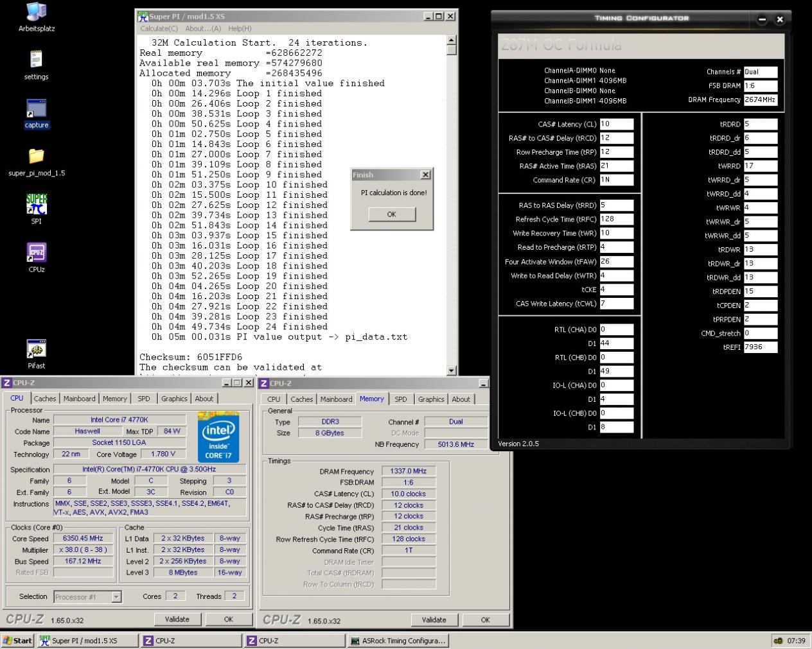This screenshot has height=649, width=812.
Task: Launch the Pifast desktop icon
Action: [x=36, y=349]
